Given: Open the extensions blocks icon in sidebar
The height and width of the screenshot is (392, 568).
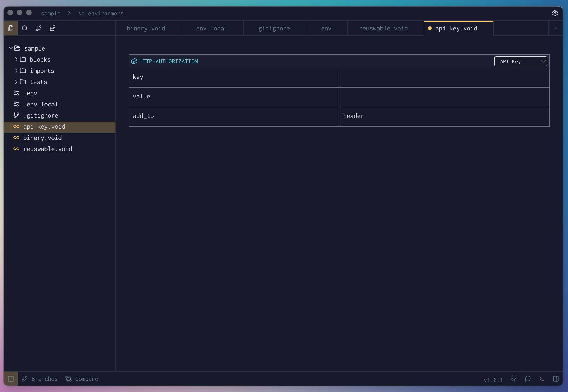Looking at the screenshot, I should coord(53,28).
